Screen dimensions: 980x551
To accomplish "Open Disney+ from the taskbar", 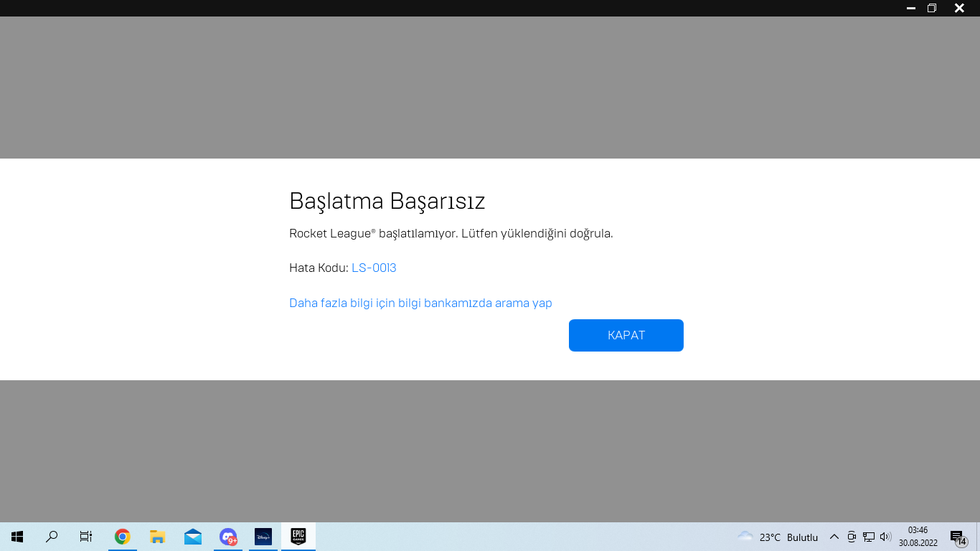I will tap(263, 537).
